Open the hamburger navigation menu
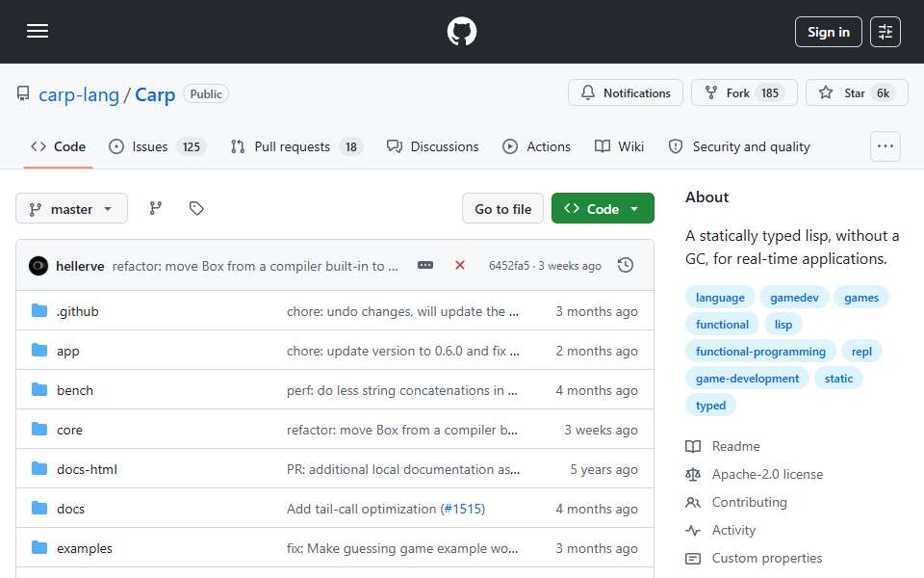924x578 pixels. pyautogui.click(x=38, y=31)
